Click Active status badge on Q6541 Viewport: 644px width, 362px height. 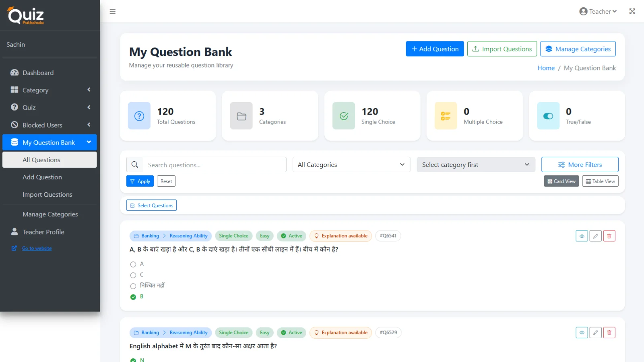pyautogui.click(x=291, y=236)
